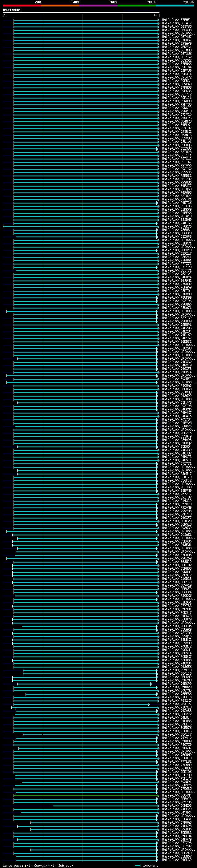Viewport: 197px width, 868px height.
Task: Click the green ~80% identity legend bar
Action: click(x=137, y=6)
